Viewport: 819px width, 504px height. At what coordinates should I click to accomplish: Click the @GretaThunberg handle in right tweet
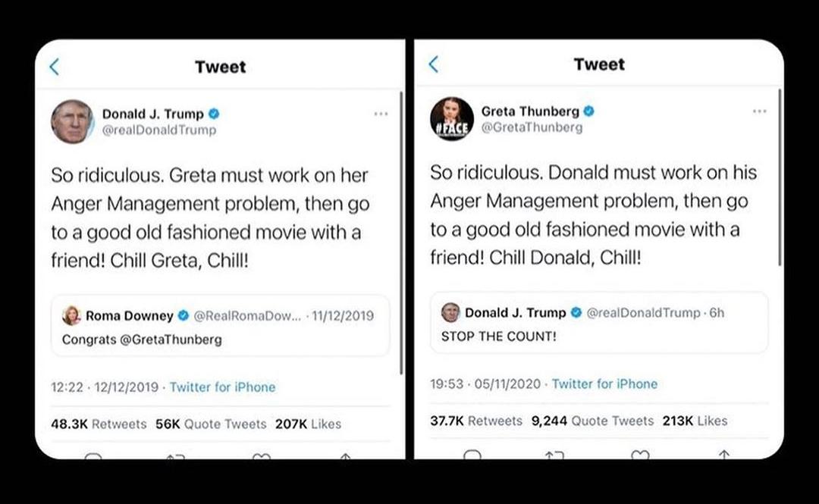coord(532,127)
